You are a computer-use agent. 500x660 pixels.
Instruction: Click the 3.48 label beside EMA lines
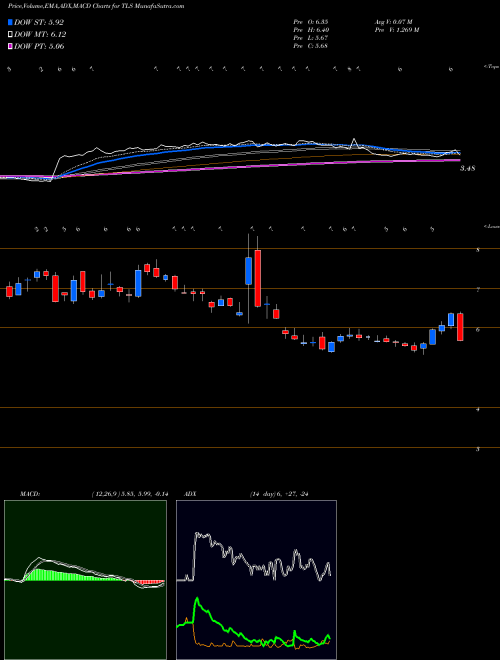[x=467, y=168]
